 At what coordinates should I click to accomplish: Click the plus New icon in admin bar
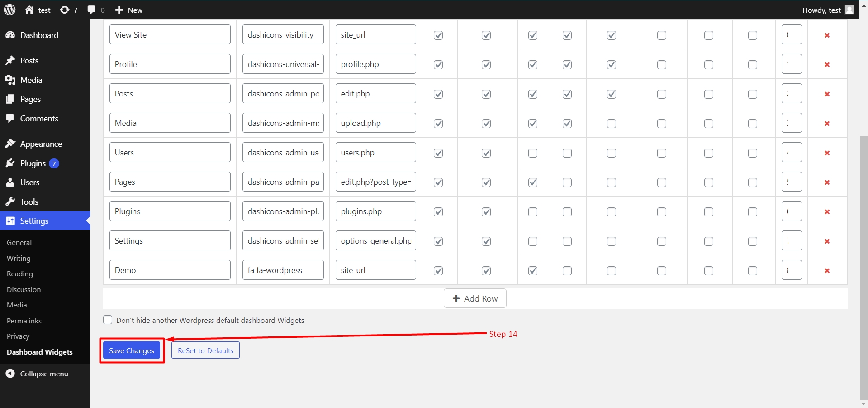pyautogui.click(x=119, y=10)
